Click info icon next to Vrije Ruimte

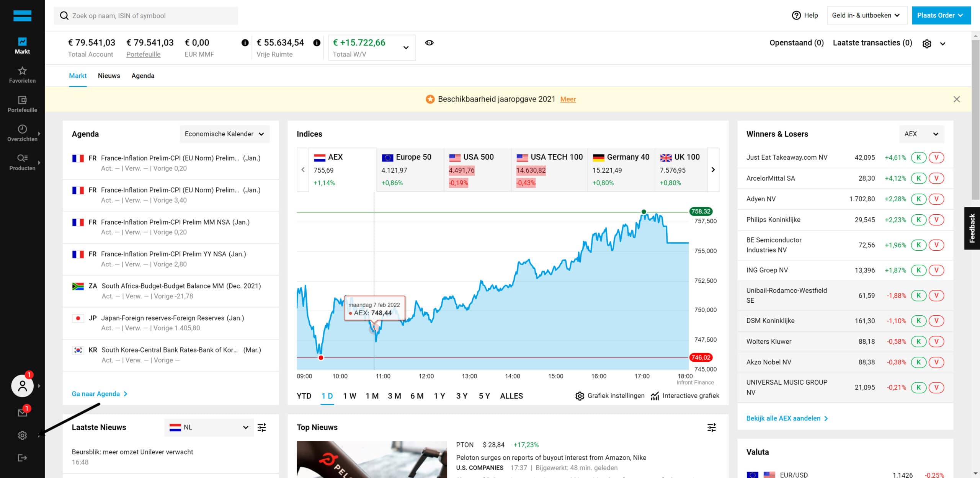317,43
